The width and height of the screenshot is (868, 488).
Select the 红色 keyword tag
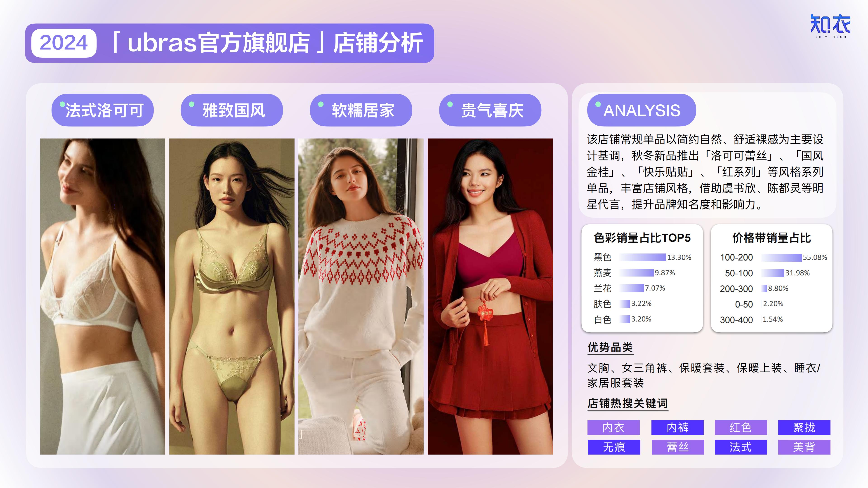tap(741, 428)
